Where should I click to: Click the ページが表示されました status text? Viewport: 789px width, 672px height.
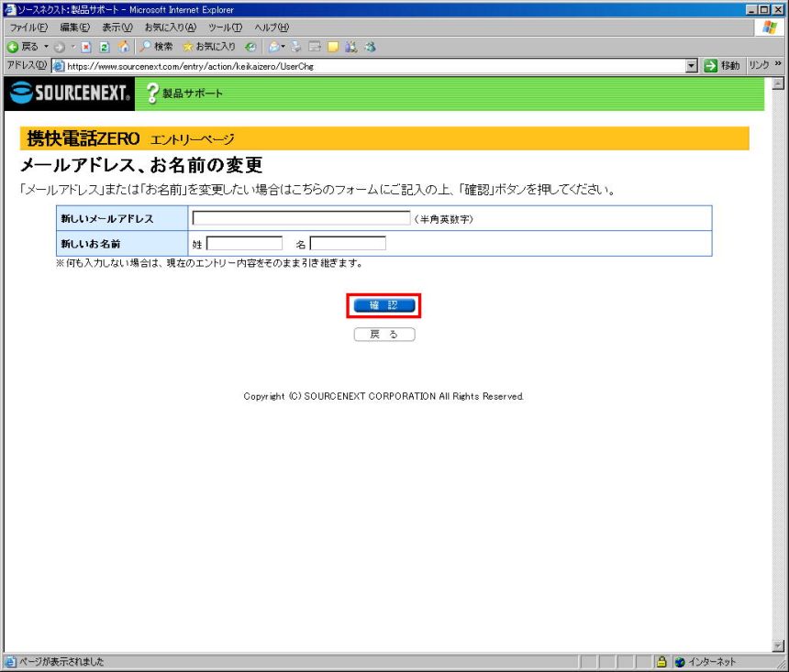pyautogui.click(x=61, y=662)
